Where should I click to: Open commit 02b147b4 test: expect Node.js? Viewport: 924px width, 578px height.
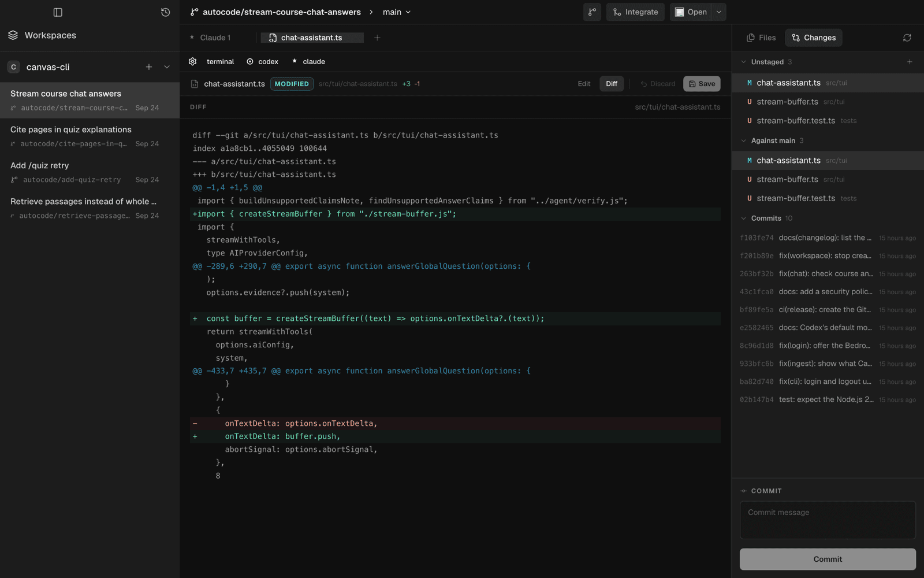point(828,399)
